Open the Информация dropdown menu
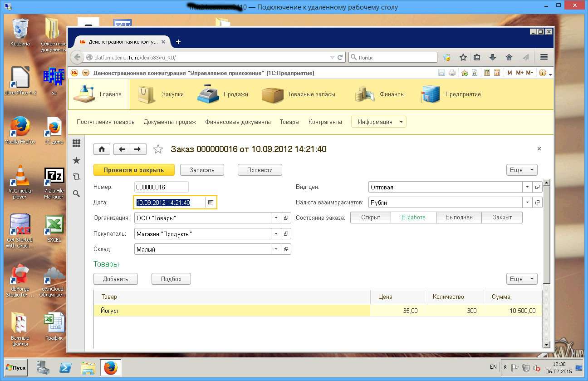588x381 pixels. pos(379,122)
